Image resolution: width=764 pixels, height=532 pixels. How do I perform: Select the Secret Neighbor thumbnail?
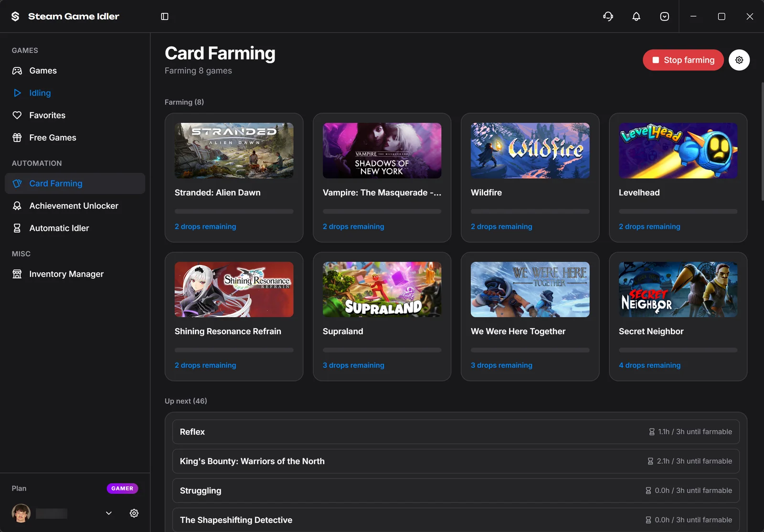678,289
